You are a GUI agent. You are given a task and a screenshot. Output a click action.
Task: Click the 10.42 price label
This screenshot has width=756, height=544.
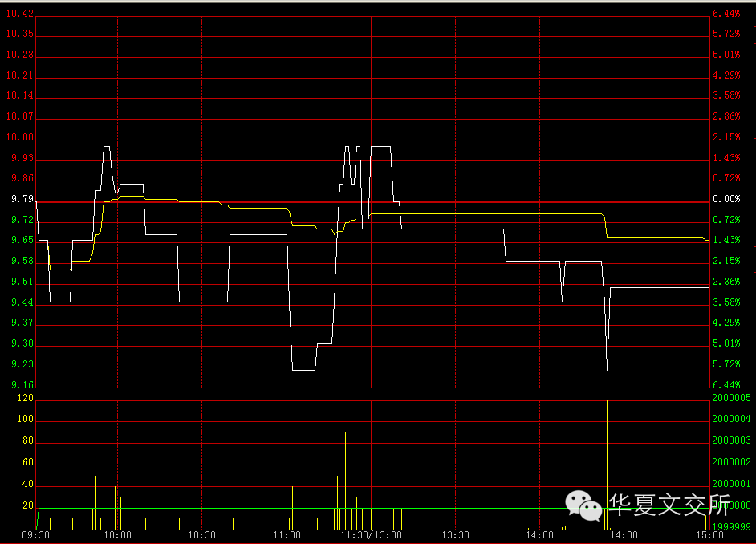pyautogui.click(x=20, y=14)
